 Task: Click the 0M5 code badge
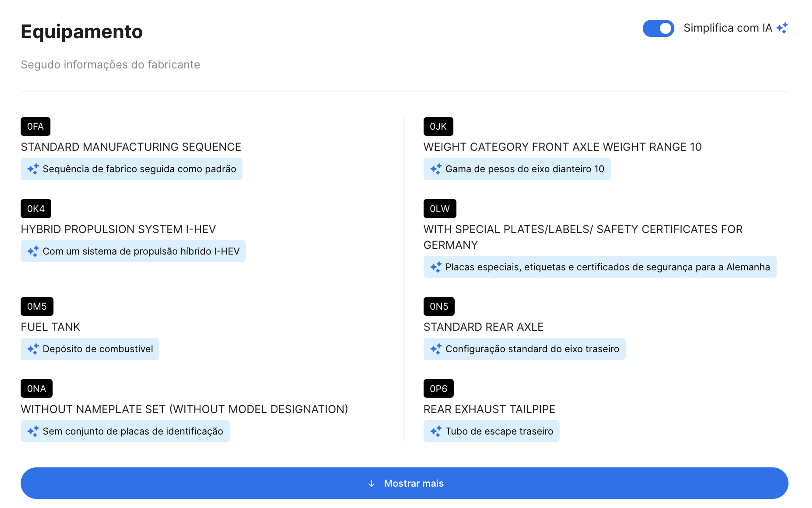tap(37, 306)
